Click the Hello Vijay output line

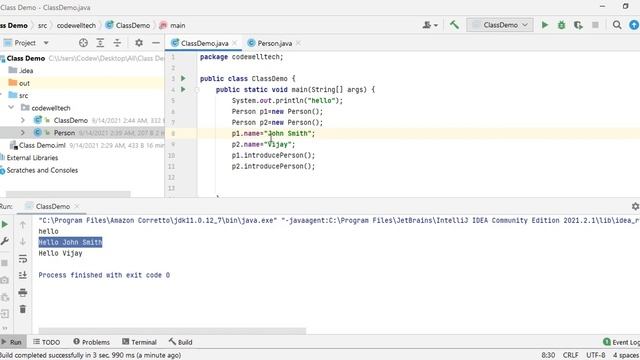pyautogui.click(x=60, y=253)
